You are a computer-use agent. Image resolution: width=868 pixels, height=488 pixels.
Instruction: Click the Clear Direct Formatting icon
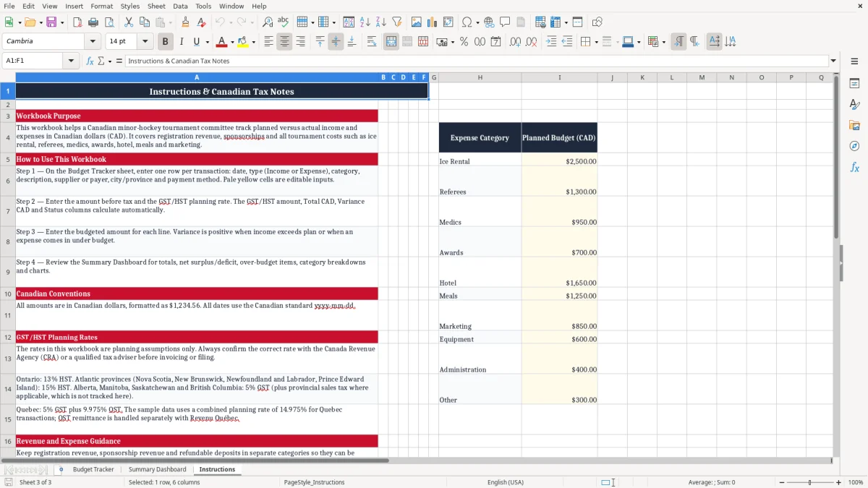pyautogui.click(x=201, y=22)
